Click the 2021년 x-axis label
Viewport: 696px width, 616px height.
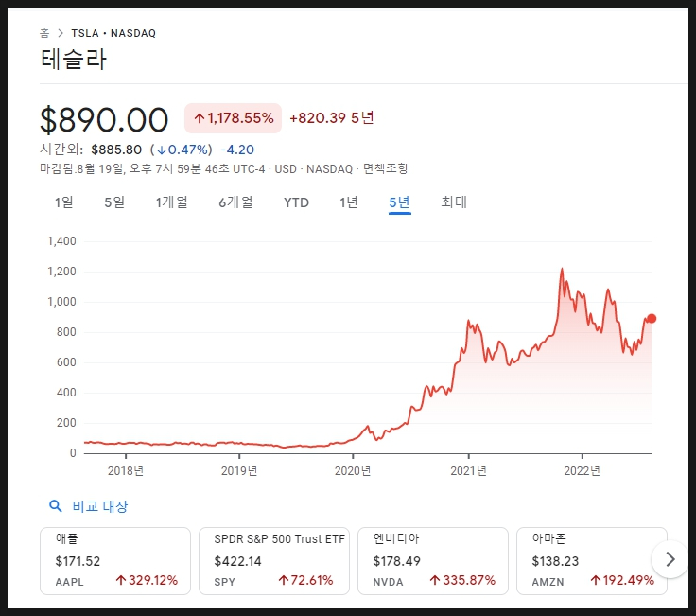(x=469, y=471)
